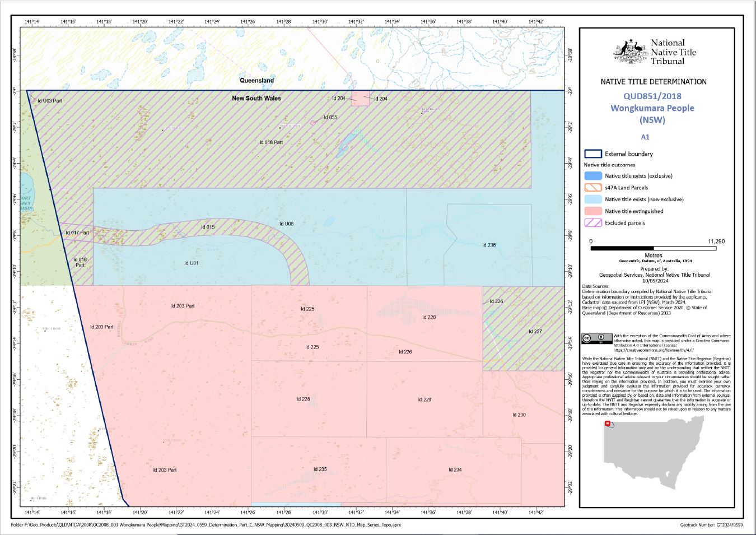This screenshot has width=756, height=535.
Task: Click the Native title extinguished pink swatch
Action: (592, 211)
